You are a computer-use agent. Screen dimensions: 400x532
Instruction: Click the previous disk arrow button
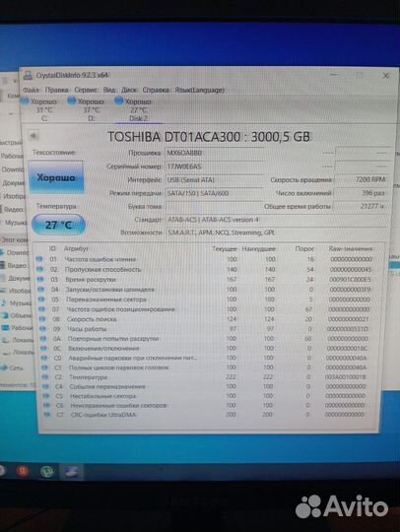[33, 136]
